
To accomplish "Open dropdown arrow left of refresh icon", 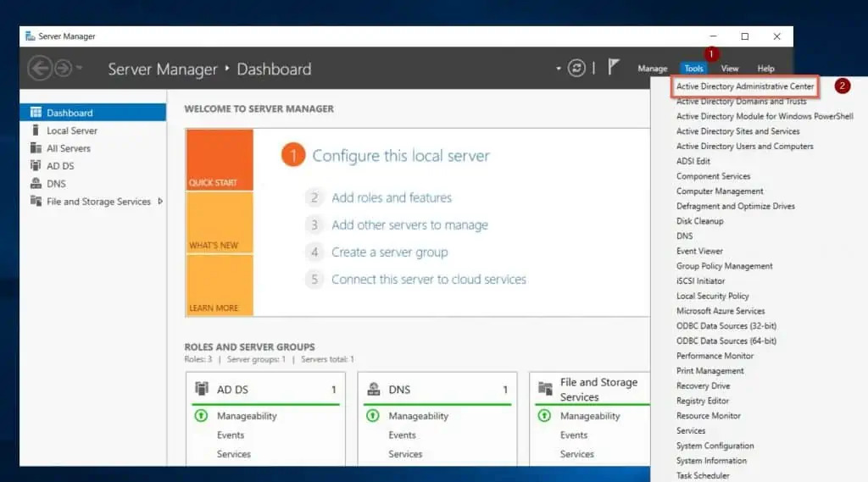I will tap(558, 69).
